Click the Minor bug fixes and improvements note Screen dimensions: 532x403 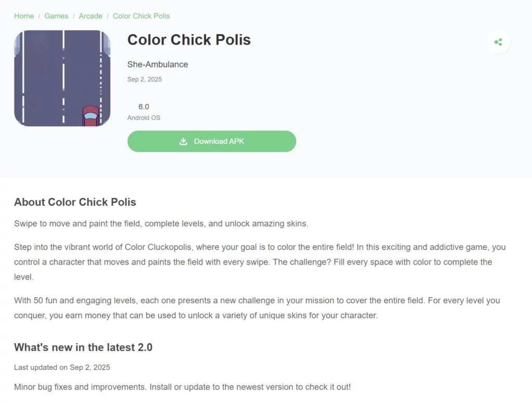point(182,387)
